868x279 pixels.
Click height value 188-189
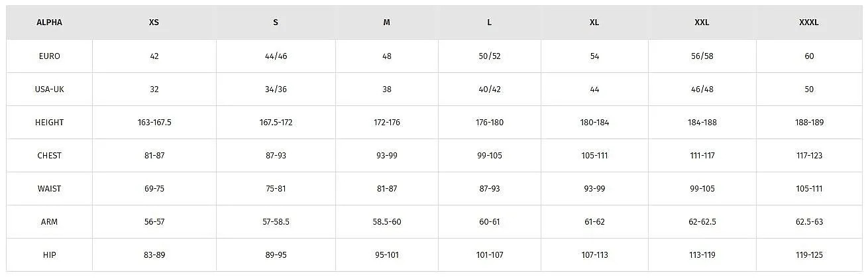tap(809, 123)
